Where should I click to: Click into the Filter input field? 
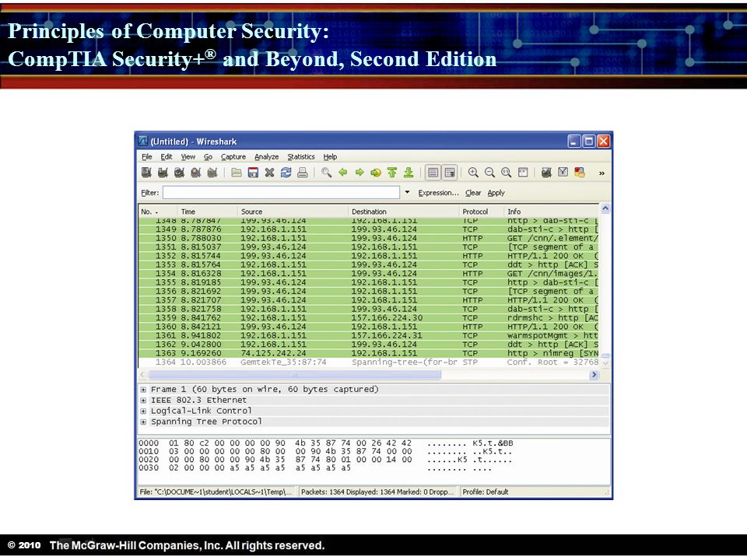pos(281,192)
